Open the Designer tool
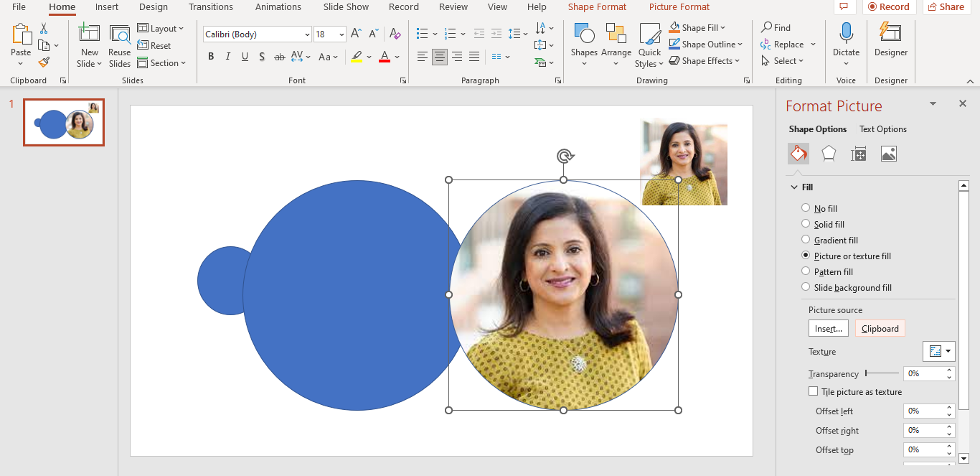The height and width of the screenshot is (476, 980). (x=890, y=41)
